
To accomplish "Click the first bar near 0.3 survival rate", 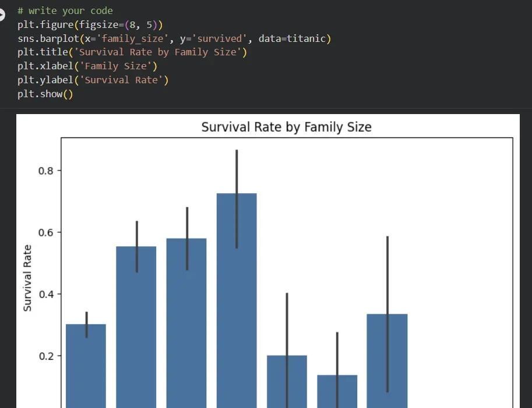I will point(86,366).
